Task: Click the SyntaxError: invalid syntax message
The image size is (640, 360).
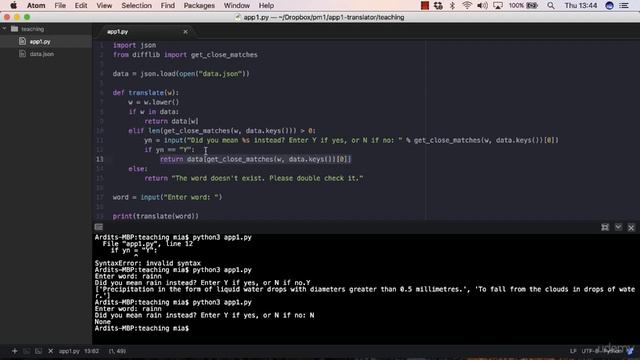Action: 148,263
